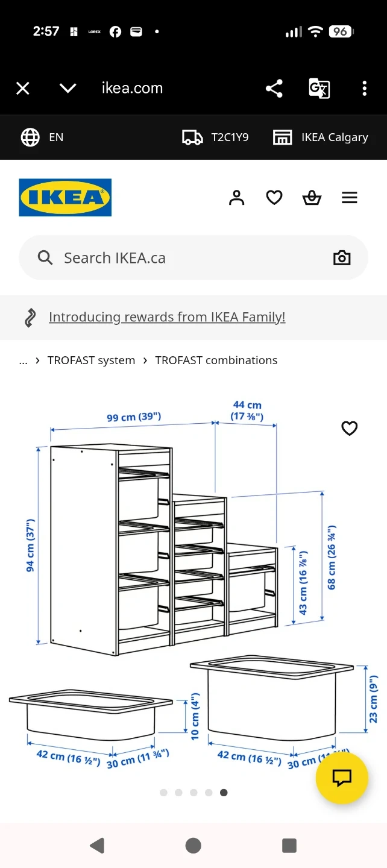Viewport: 387px width, 868px height.
Task: Close the browser tab with X
Action: tap(23, 89)
